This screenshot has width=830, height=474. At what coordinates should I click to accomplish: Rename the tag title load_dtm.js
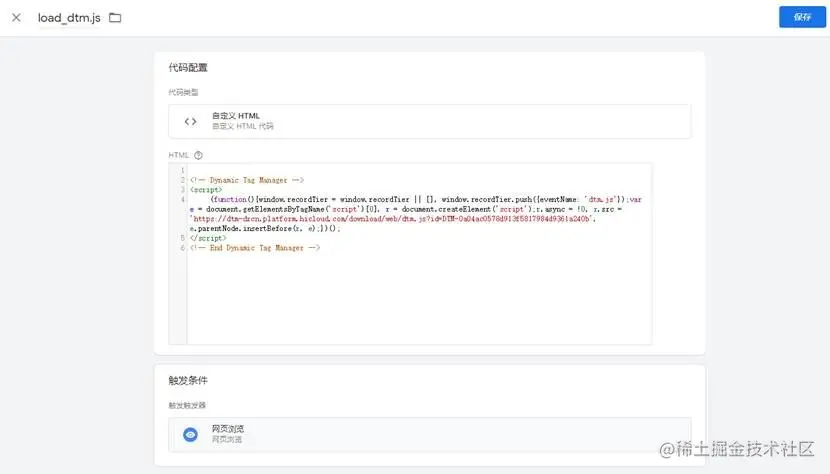pyautogui.click(x=69, y=17)
